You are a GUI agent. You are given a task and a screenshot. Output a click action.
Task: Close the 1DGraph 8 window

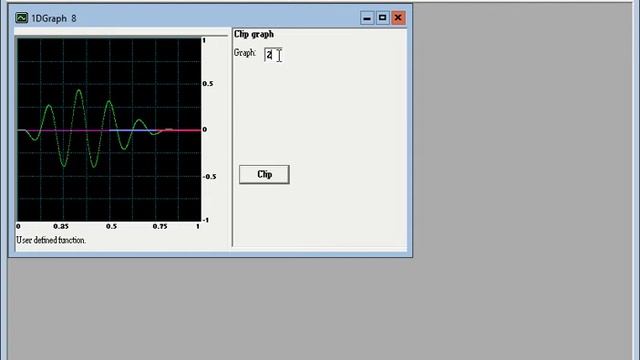(398, 18)
